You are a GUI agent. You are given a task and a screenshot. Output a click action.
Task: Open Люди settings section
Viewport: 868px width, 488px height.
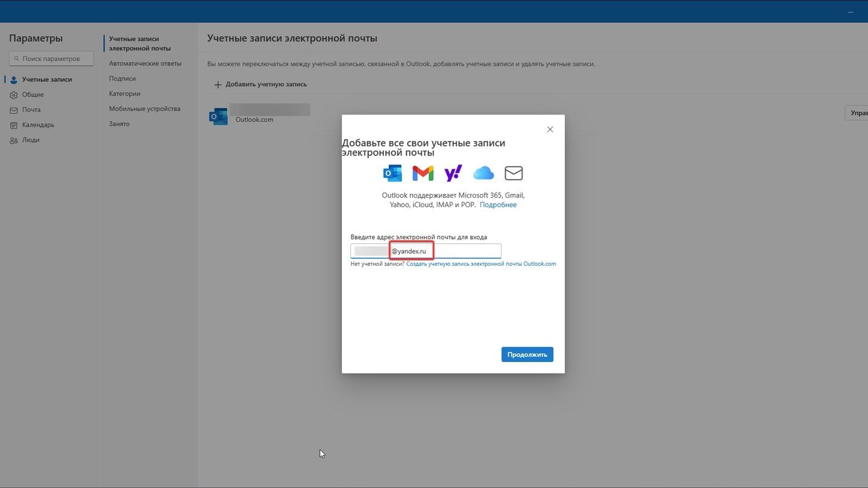click(x=31, y=140)
